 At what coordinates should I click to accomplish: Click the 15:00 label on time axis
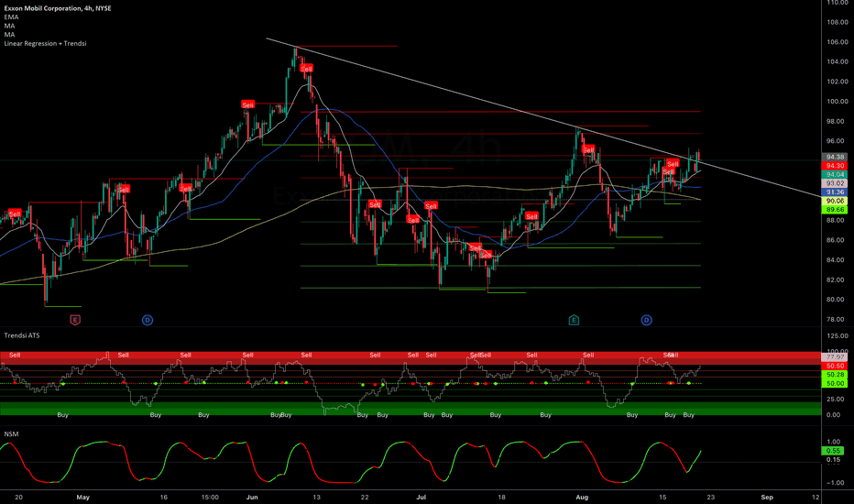pyautogui.click(x=210, y=497)
